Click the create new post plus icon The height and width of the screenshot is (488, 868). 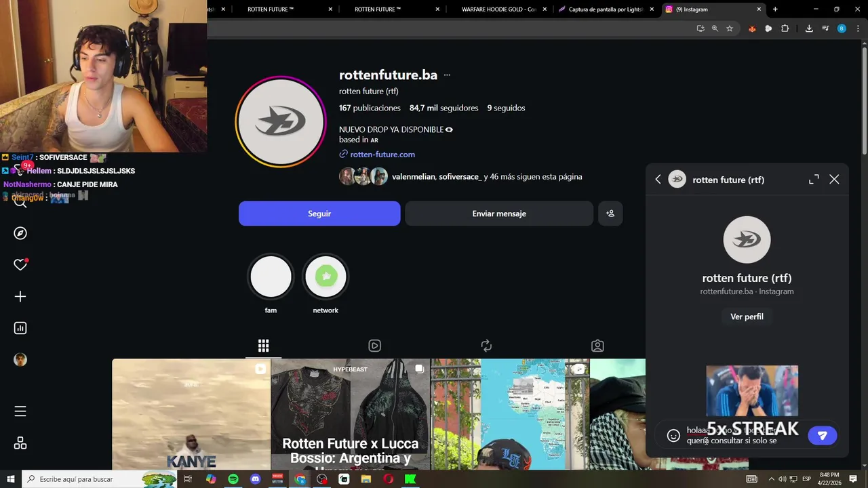point(20,297)
